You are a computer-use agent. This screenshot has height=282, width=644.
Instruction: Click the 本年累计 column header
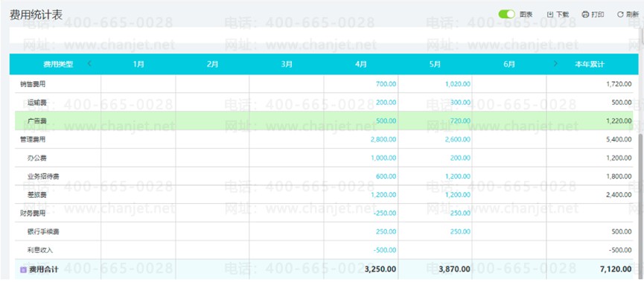coord(590,65)
